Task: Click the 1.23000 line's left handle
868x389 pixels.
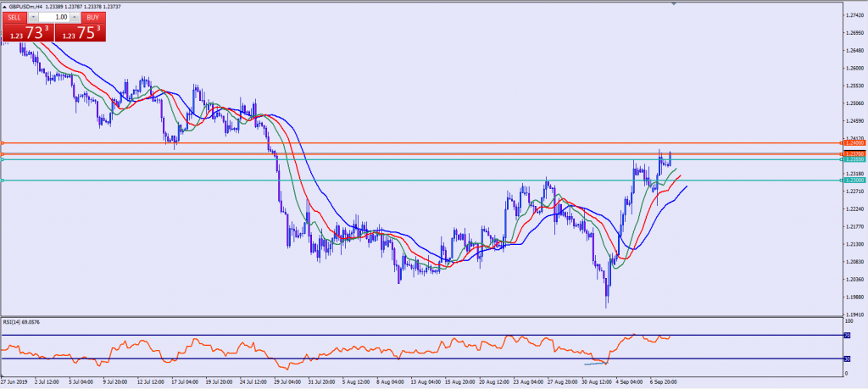Action: [3, 180]
